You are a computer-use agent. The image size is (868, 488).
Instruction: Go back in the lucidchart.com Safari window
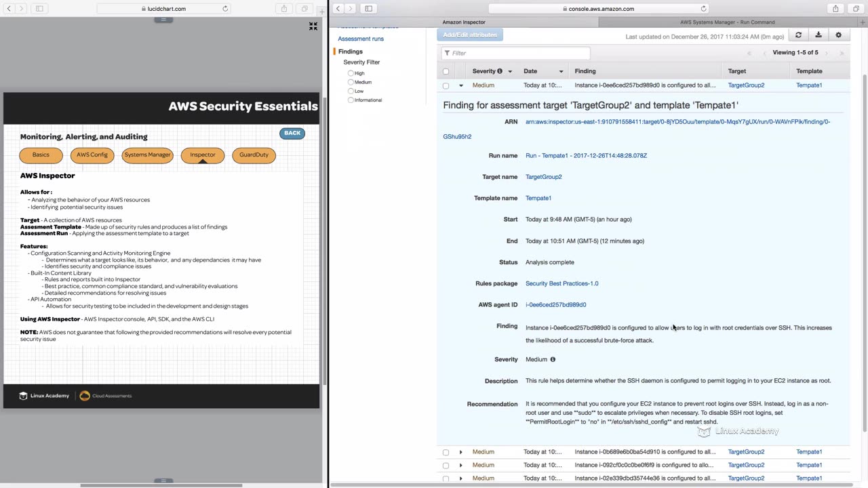point(8,9)
